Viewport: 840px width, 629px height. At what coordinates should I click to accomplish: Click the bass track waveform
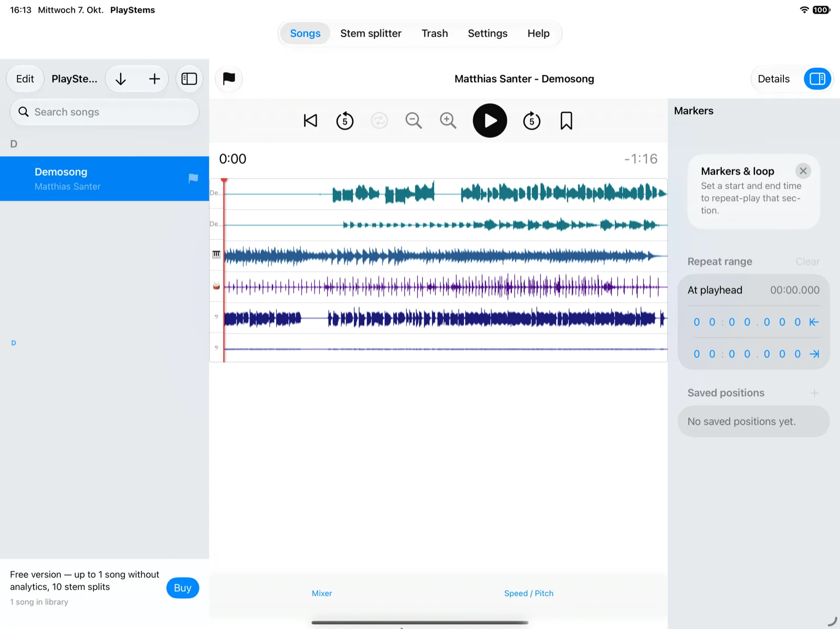pyautogui.click(x=445, y=318)
